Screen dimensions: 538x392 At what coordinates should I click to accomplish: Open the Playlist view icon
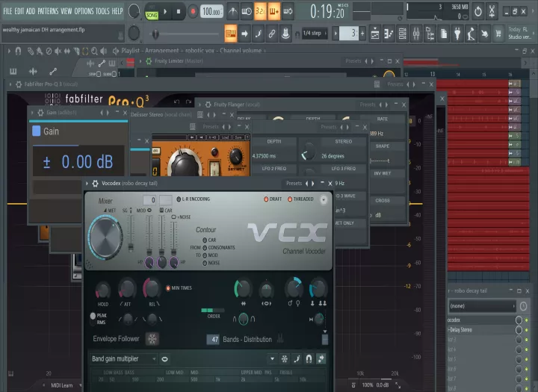374,34
